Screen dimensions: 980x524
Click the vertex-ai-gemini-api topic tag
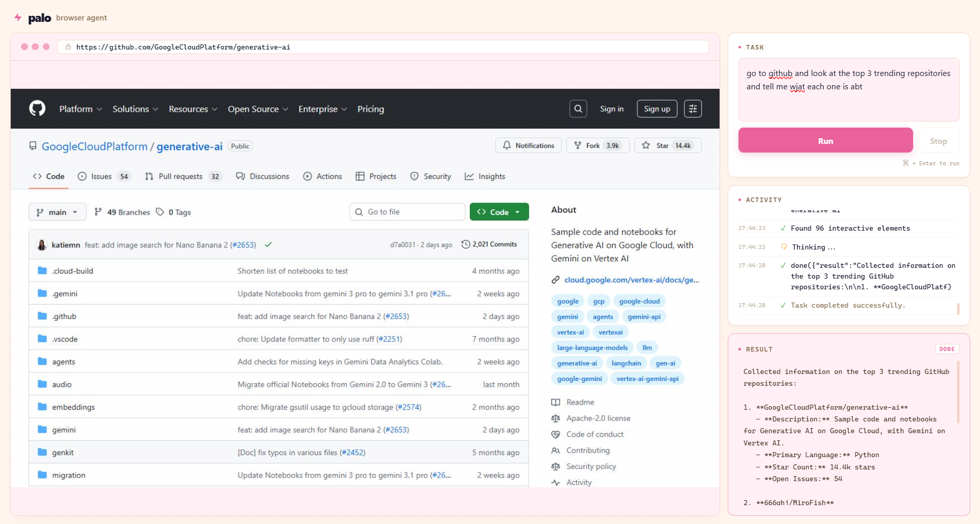coord(647,379)
